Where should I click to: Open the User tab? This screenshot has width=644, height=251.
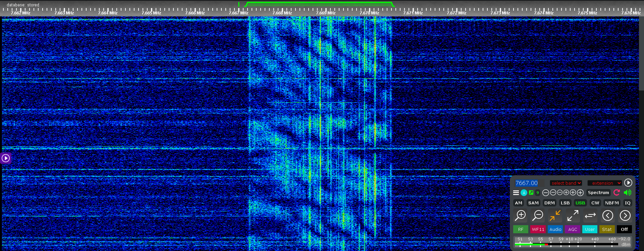point(590,229)
